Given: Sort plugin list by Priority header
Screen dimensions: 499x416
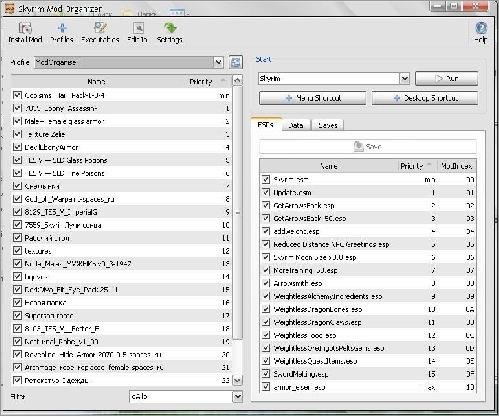Looking at the screenshot, I should click(417, 166).
